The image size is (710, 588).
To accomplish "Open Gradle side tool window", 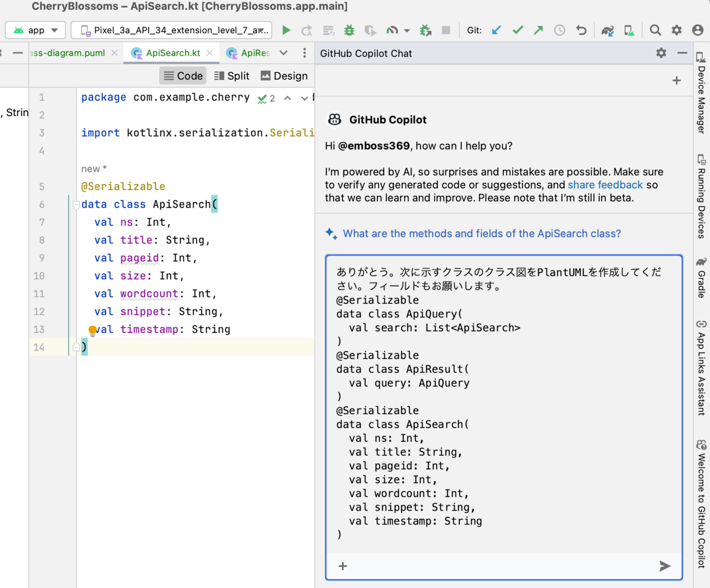I will pyautogui.click(x=701, y=277).
